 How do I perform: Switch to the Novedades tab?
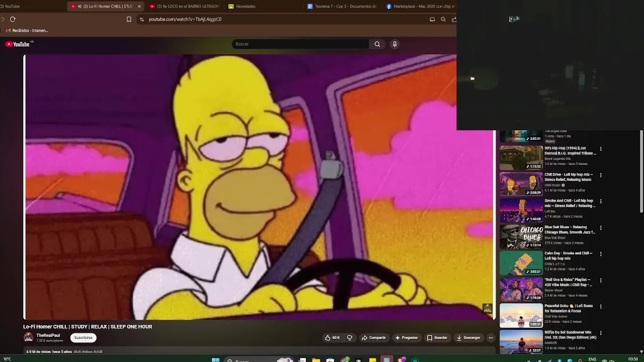coord(245,7)
